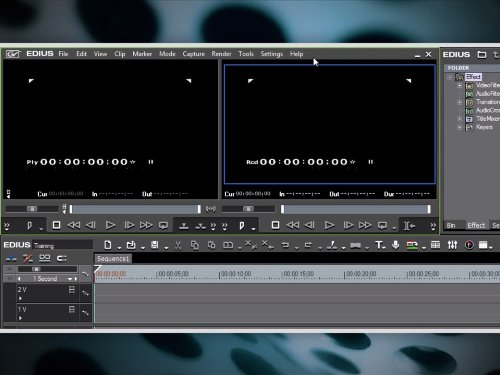
Task: Expand the Keyers folder in effect tree
Action: click(460, 127)
